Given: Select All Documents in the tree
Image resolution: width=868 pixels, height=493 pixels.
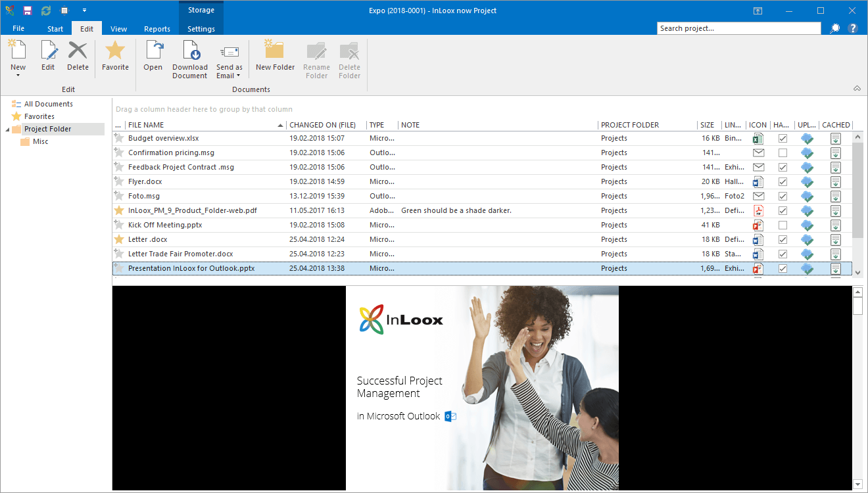Looking at the screenshot, I should [49, 104].
